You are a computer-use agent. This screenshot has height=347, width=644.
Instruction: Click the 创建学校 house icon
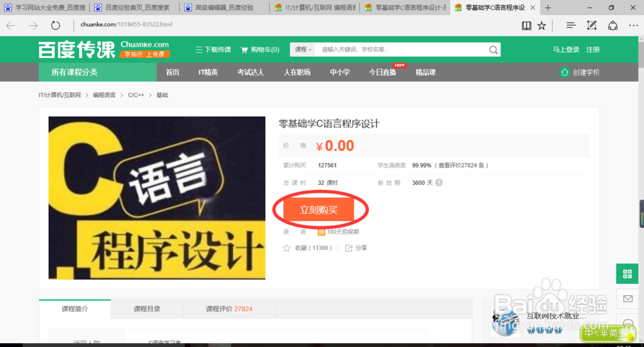565,72
